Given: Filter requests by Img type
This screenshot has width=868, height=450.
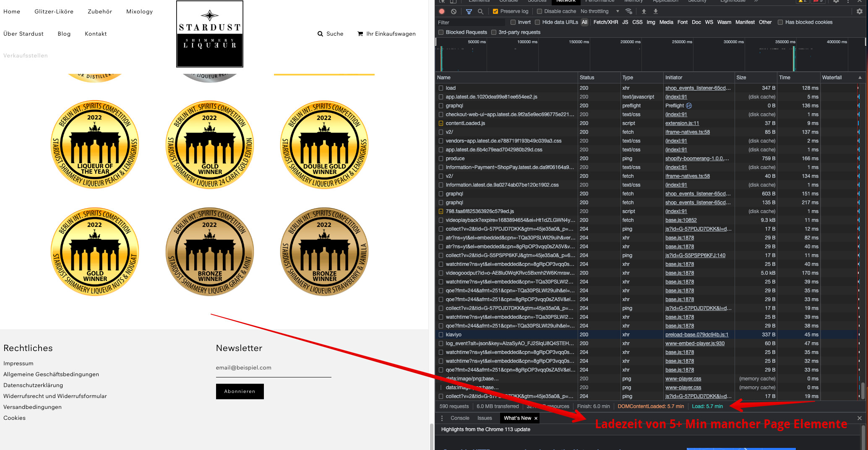Looking at the screenshot, I should (651, 22).
